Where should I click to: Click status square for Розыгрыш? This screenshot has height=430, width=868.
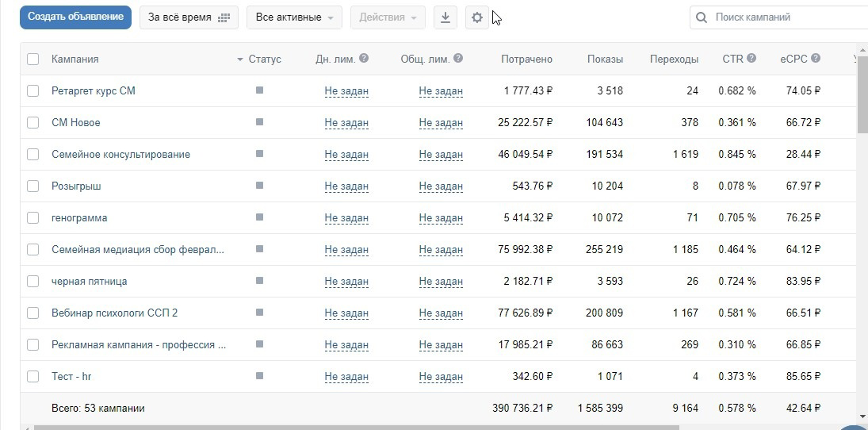260,186
